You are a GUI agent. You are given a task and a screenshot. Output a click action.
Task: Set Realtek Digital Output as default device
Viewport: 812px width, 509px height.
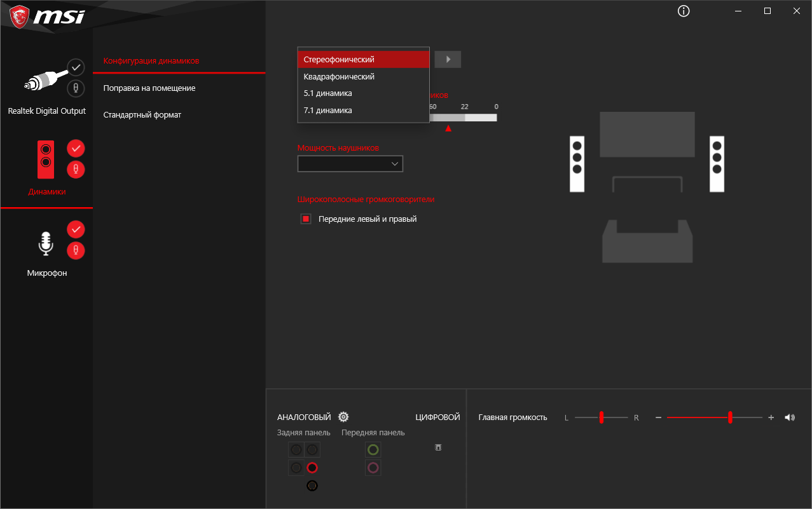tap(76, 66)
